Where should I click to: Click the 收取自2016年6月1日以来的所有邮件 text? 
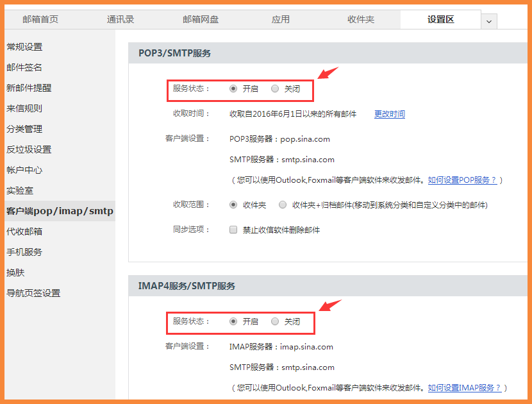[x=293, y=114]
